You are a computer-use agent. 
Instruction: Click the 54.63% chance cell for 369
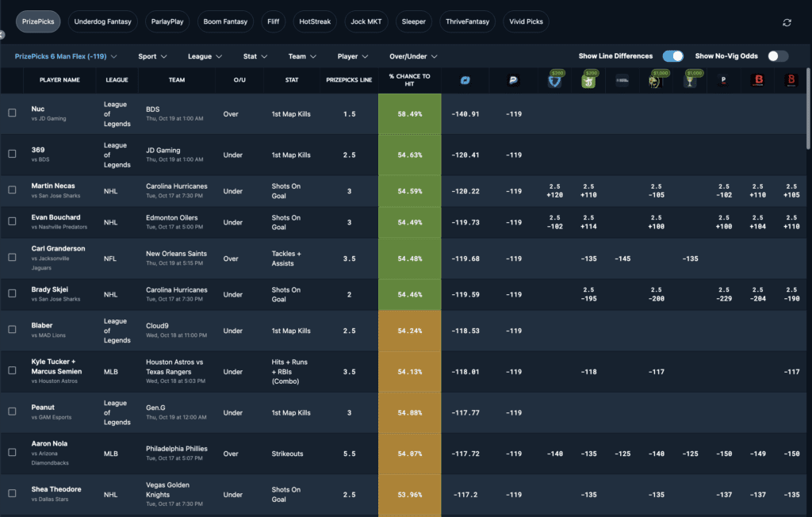pos(410,155)
